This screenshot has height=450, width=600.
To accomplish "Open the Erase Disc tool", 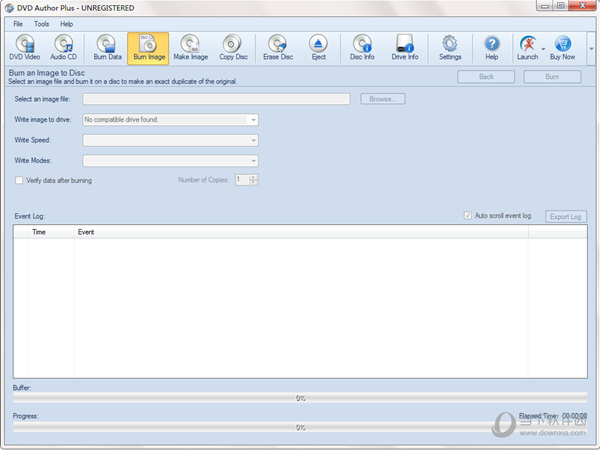I will pos(278,48).
